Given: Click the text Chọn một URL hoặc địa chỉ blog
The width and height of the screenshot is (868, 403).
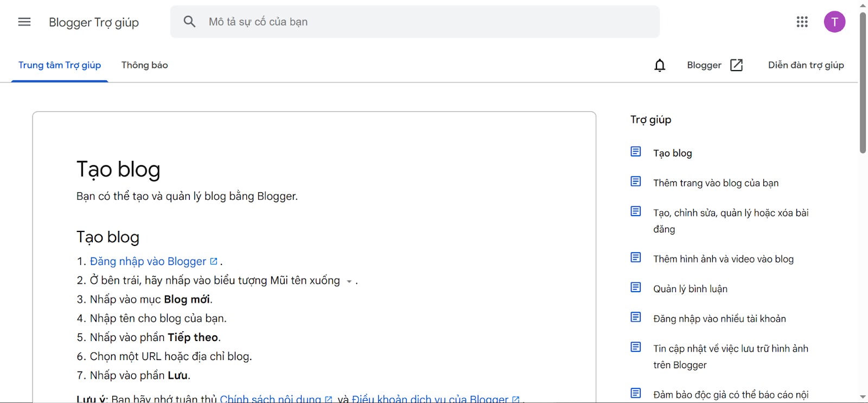Looking at the screenshot, I should 171,356.
